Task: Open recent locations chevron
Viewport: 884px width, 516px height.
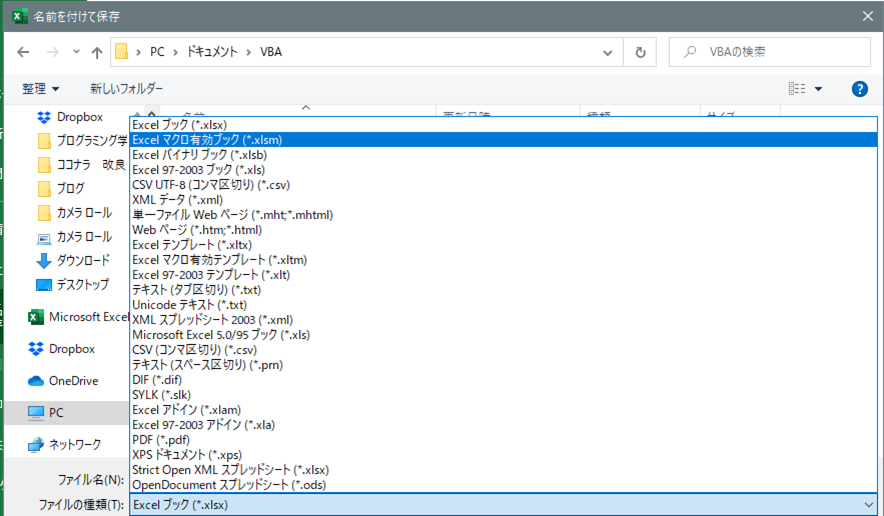Action: tap(76, 52)
